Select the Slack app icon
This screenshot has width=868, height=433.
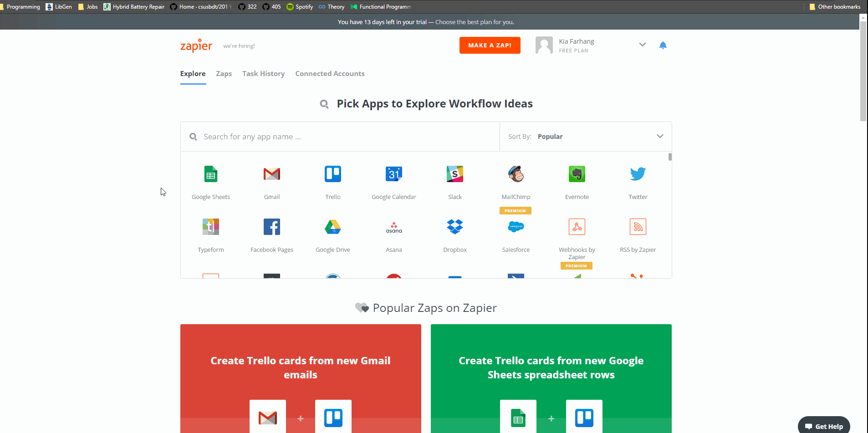(x=455, y=174)
